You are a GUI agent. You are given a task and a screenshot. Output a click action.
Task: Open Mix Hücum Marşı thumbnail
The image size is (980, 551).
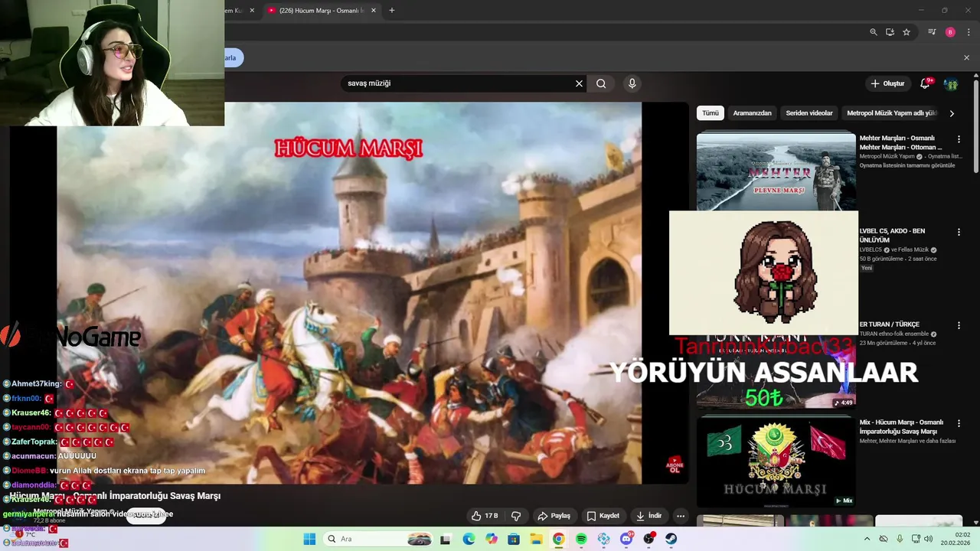(776, 461)
